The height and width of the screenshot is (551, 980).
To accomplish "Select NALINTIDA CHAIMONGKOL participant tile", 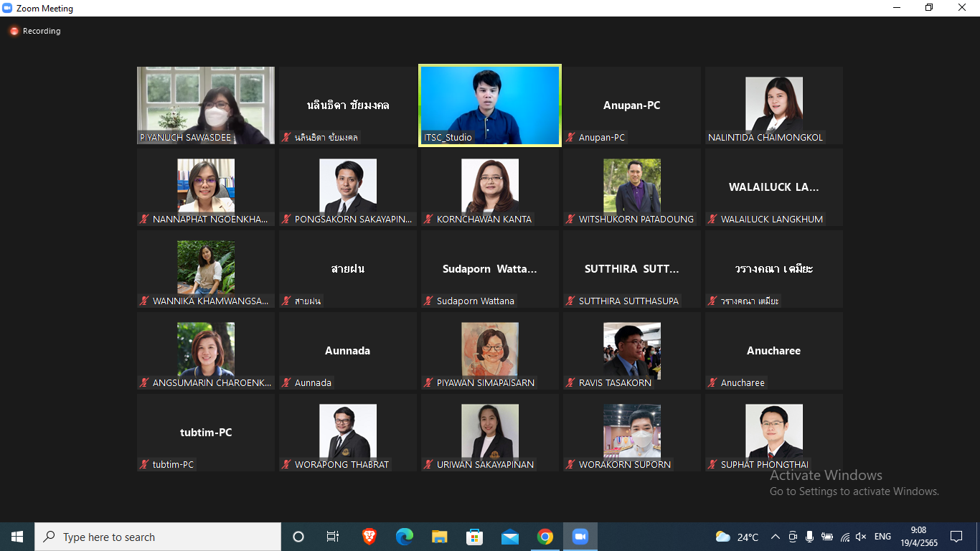I will coord(774,105).
